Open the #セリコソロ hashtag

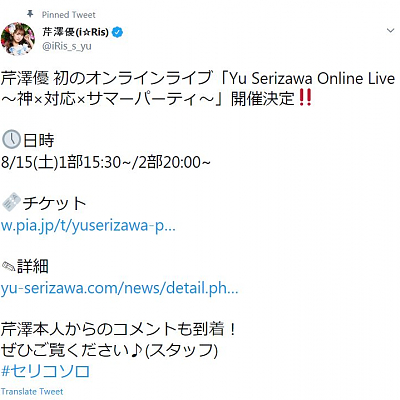pyautogui.click(x=45, y=371)
